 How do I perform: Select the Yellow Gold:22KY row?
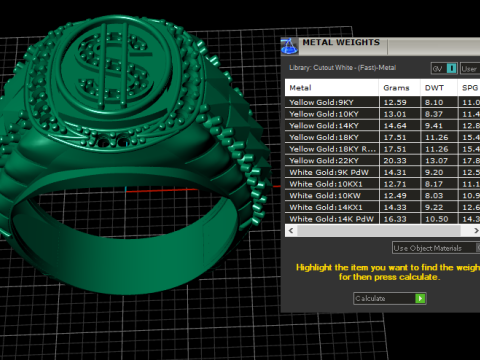[382, 160]
